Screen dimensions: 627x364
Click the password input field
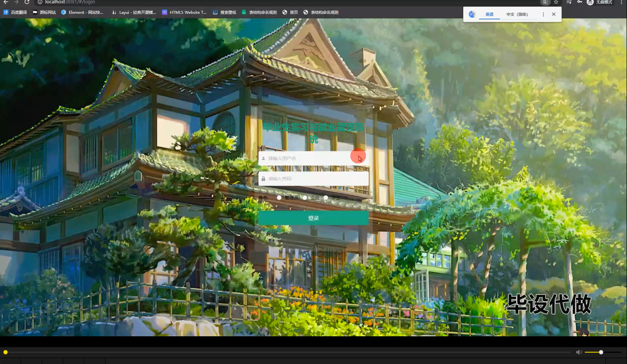313,179
